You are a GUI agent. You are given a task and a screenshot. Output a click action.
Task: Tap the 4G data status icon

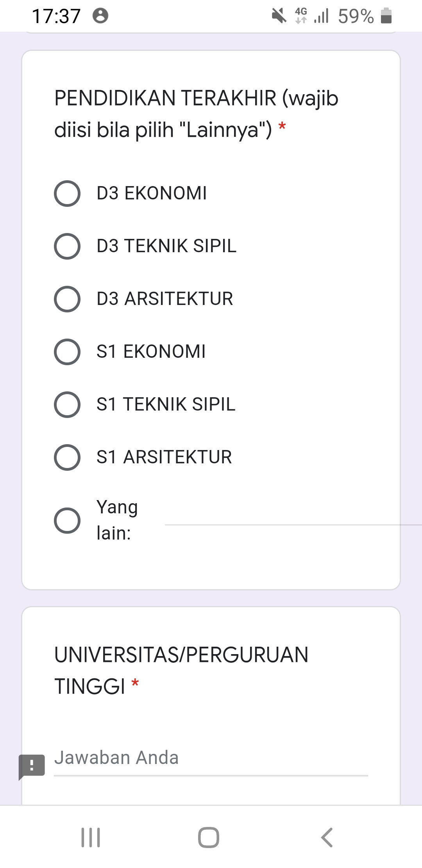click(x=301, y=16)
